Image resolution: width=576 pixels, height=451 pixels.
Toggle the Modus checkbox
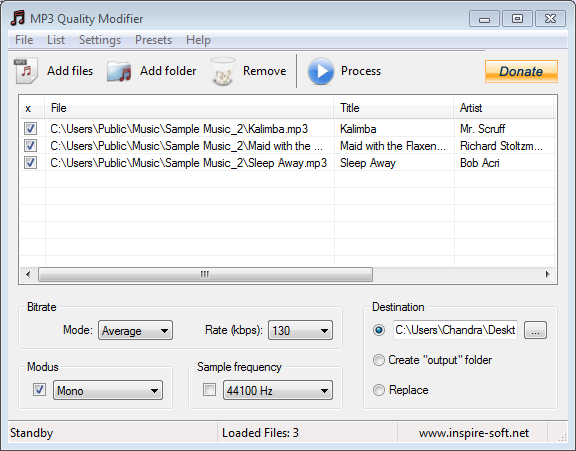[x=40, y=390]
